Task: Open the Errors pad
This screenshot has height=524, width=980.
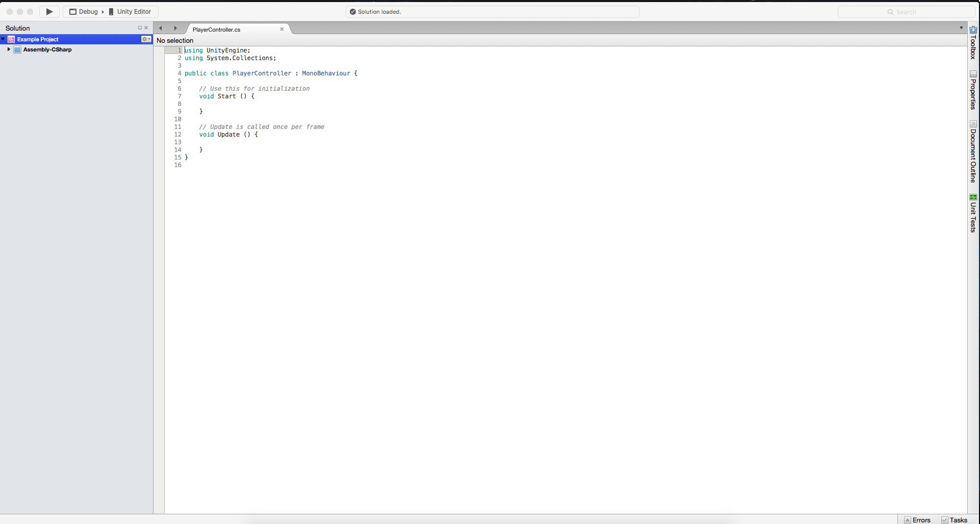Action: tap(917, 520)
